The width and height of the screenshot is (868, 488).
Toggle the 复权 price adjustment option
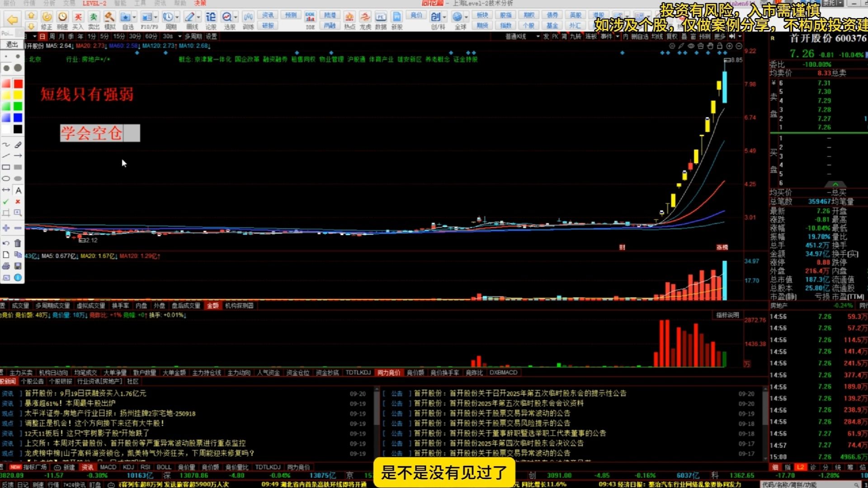point(672,37)
